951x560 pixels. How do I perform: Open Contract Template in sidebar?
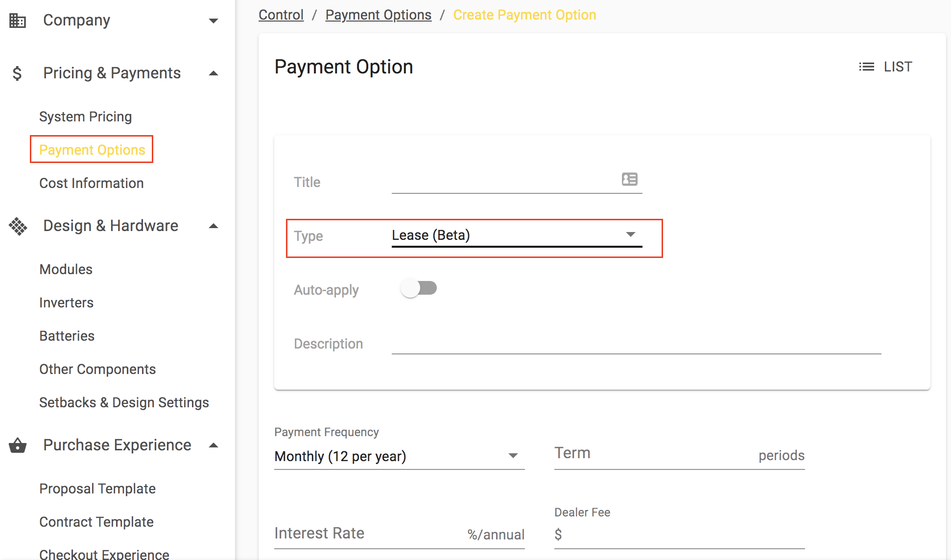click(96, 522)
